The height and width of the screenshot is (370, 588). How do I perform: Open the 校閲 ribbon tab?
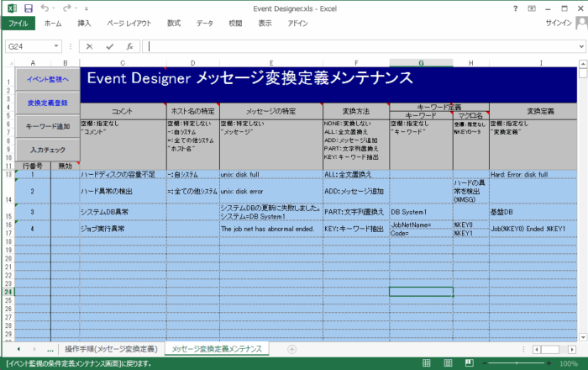(x=235, y=24)
